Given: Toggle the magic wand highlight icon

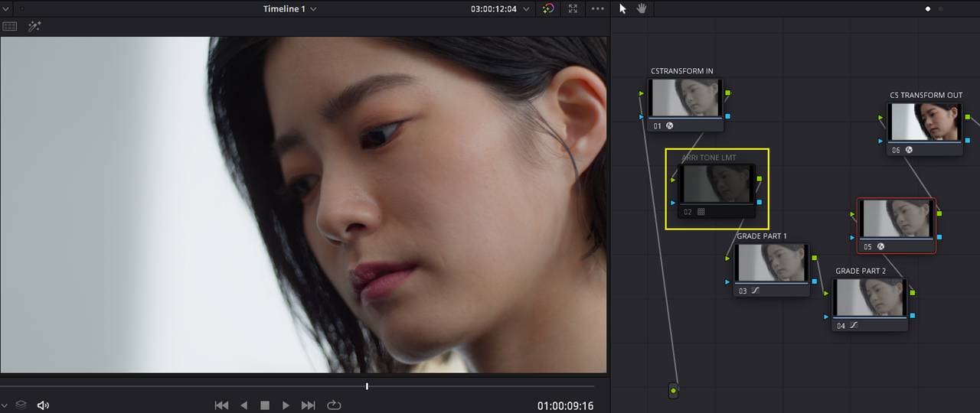Looking at the screenshot, I should (x=34, y=27).
